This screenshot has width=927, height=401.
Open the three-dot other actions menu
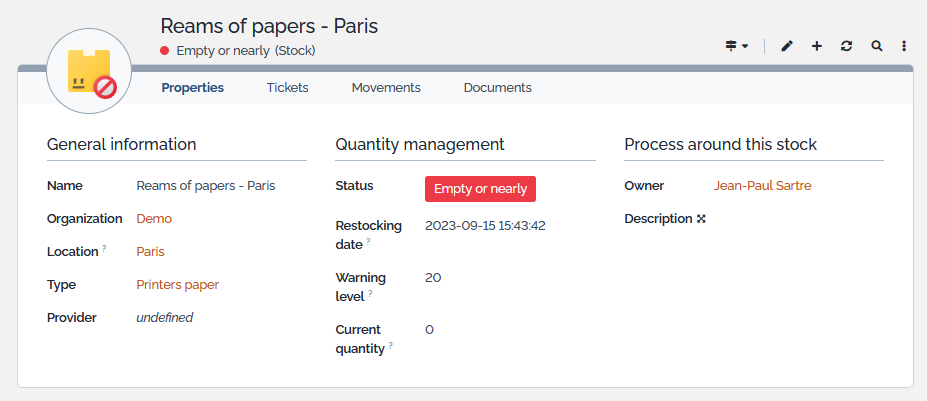pyautogui.click(x=904, y=46)
